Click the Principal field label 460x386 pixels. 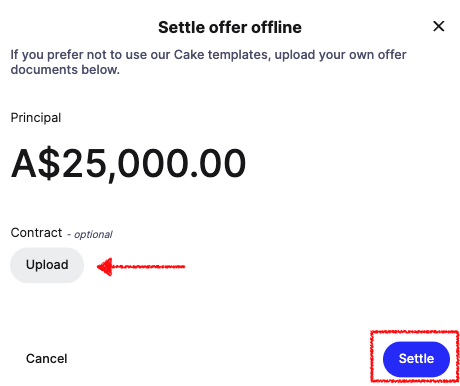(36, 118)
